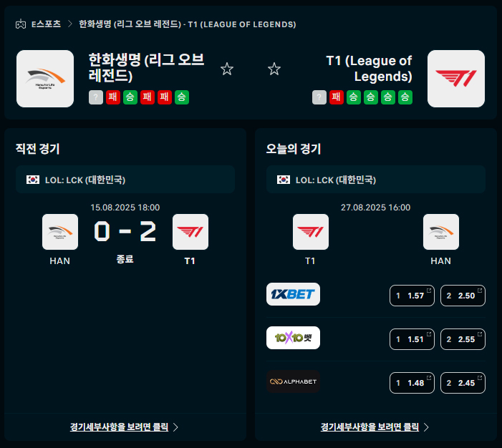Viewport: 502px width, 448px height.
Task: Click the HAN logo in today's match
Action: coord(441,232)
